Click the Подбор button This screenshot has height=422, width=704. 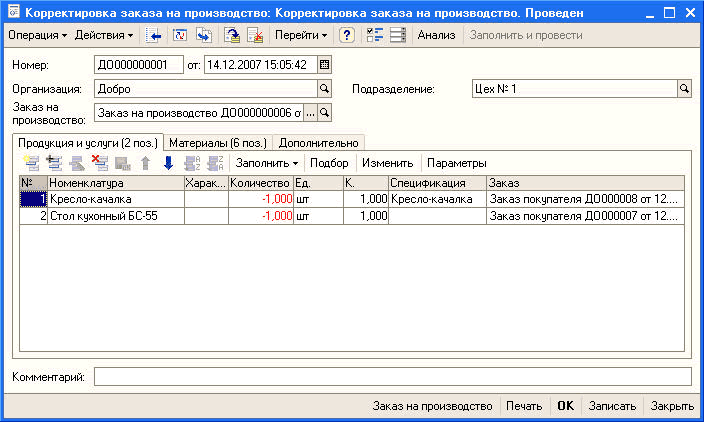[329, 163]
